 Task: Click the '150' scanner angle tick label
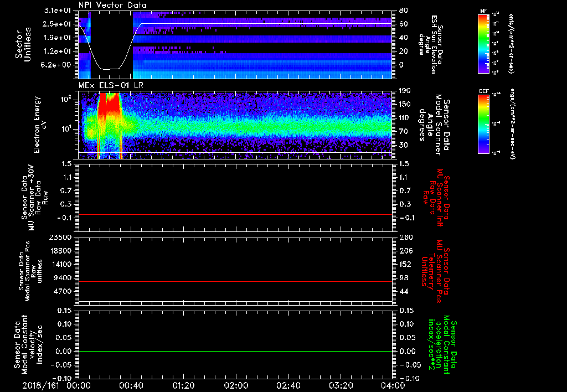point(404,104)
